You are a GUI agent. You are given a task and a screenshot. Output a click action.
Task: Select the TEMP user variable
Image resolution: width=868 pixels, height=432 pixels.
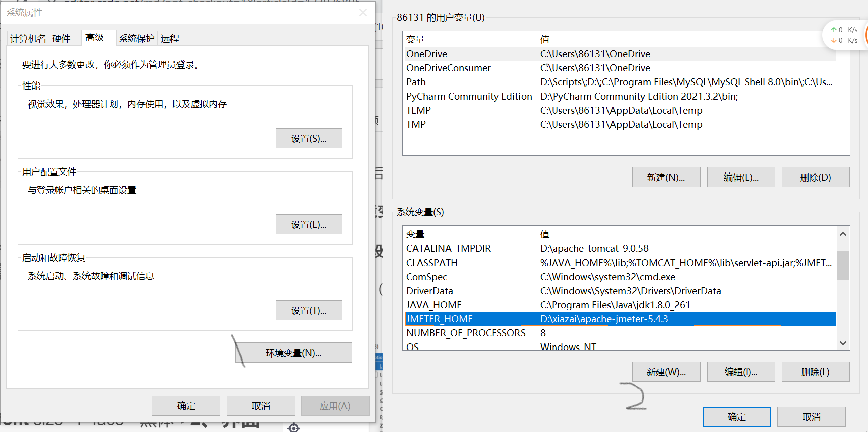tap(621, 110)
